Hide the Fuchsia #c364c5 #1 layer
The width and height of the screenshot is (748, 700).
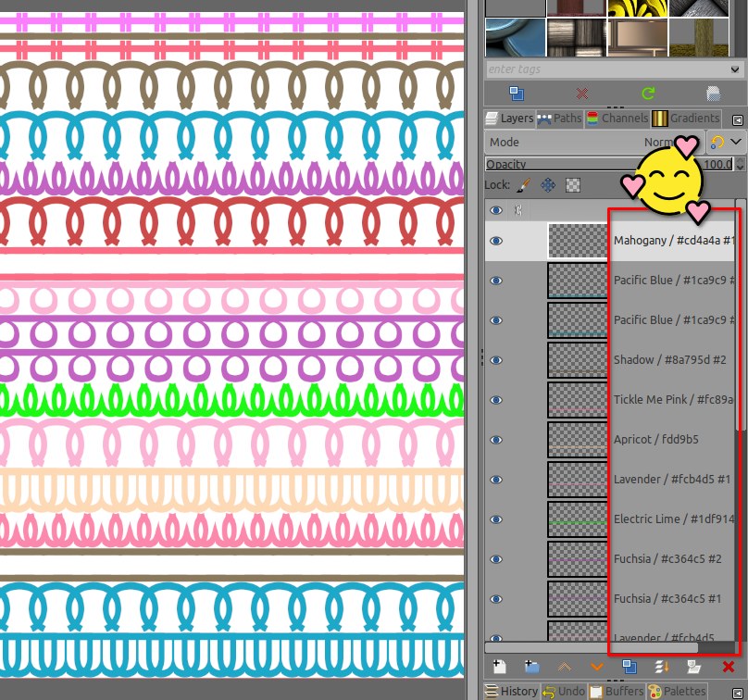pyautogui.click(x=496, y=599)
